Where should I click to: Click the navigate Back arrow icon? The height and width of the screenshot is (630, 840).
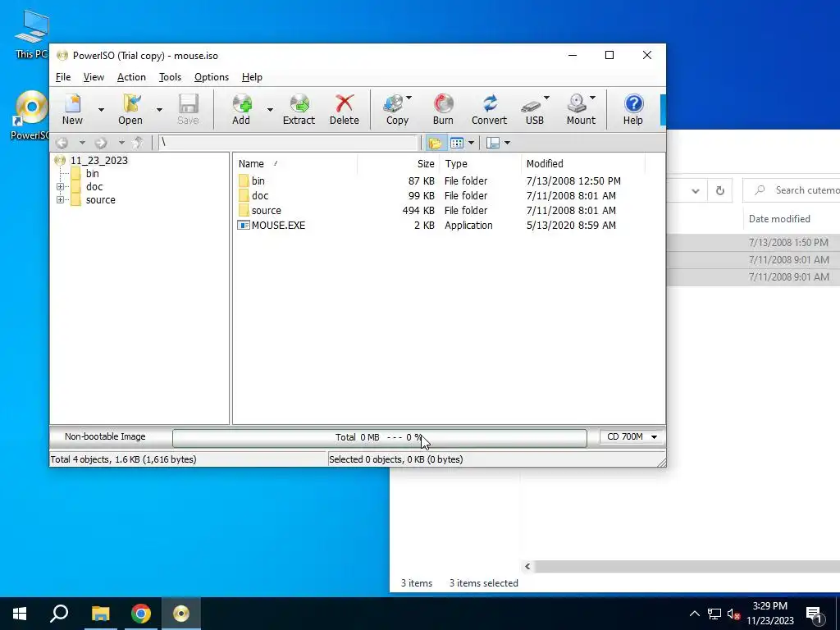(x=62, y=143)
